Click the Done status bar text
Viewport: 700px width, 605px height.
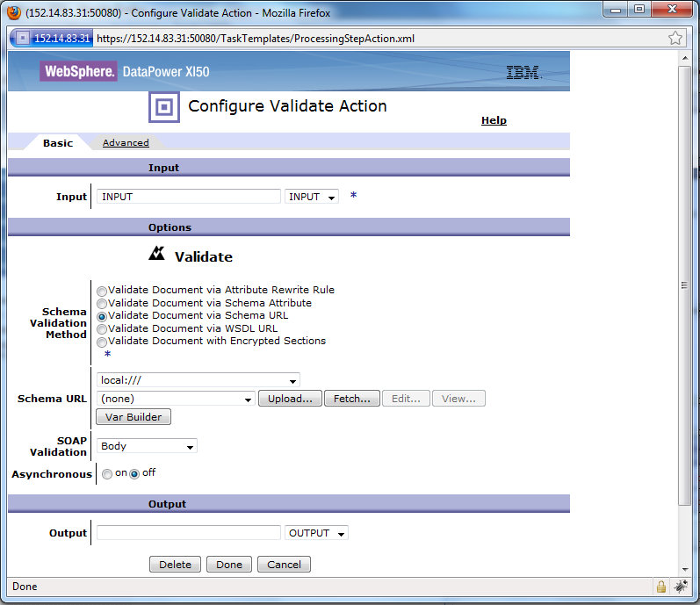[25, 587]
